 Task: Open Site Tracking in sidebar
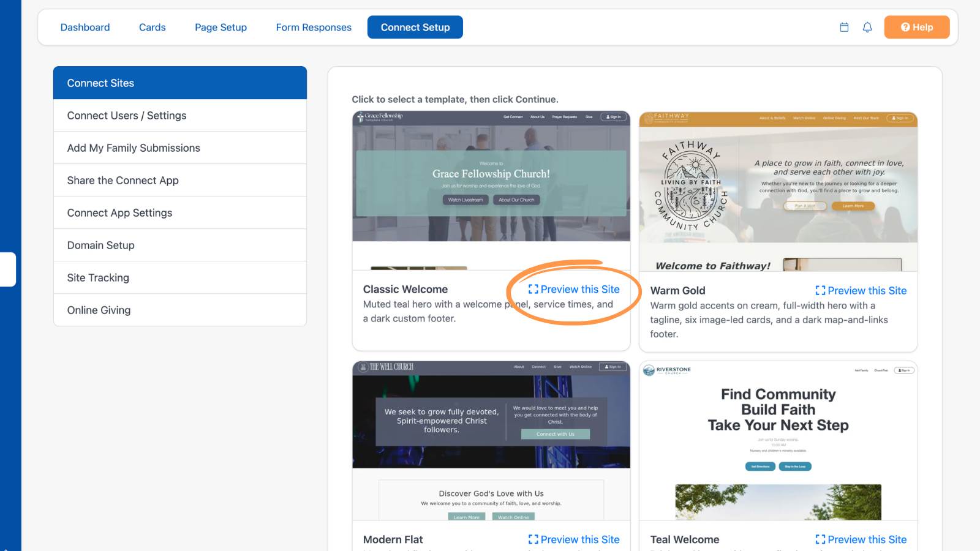tap(180, 277)
